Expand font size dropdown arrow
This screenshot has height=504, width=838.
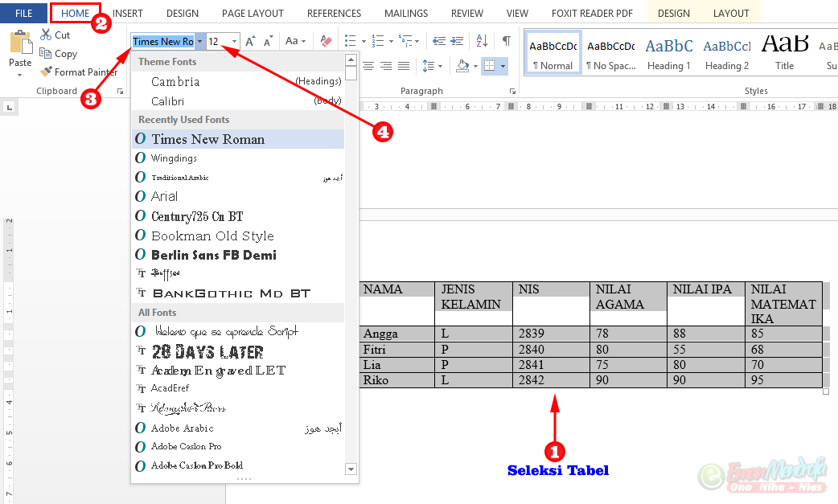234,41
